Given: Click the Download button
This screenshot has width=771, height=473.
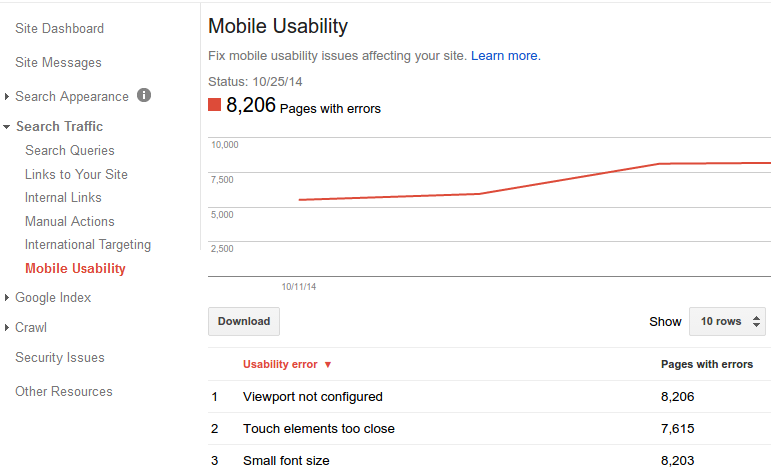Looking at the screenshot, I should tap(244, 322).
